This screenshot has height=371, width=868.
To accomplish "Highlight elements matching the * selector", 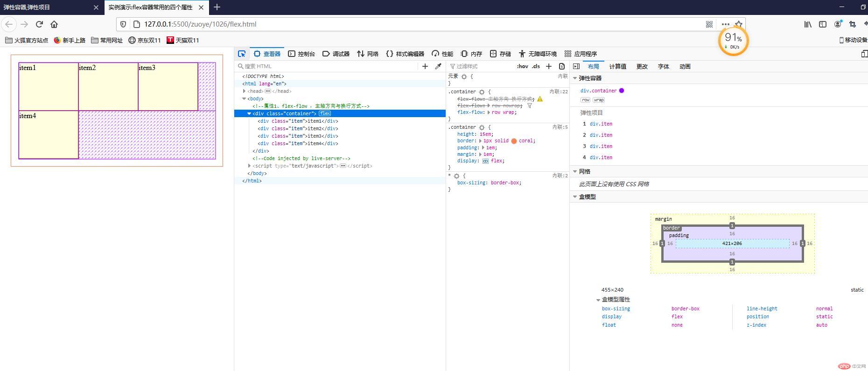I will pos(456,176).
